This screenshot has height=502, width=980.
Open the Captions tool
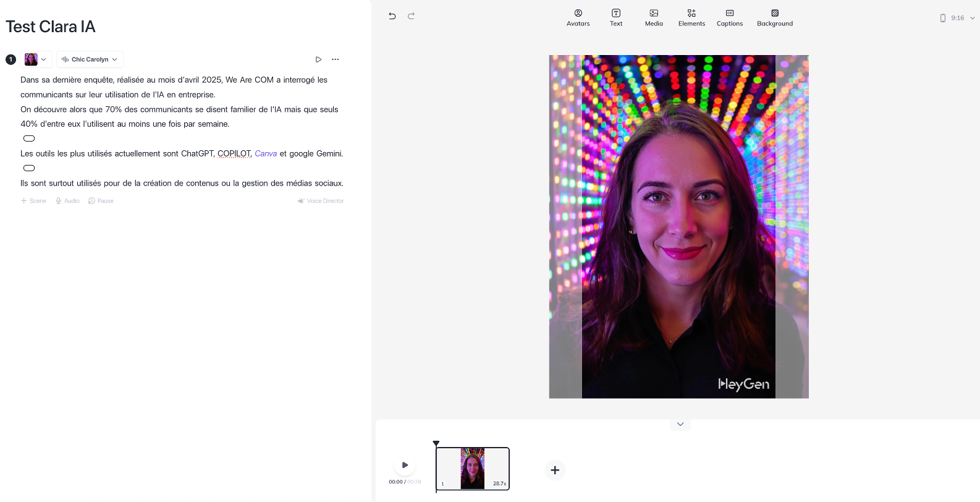730,18
